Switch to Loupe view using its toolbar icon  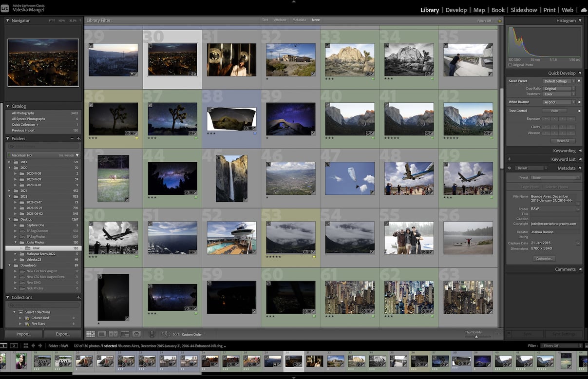103,334
